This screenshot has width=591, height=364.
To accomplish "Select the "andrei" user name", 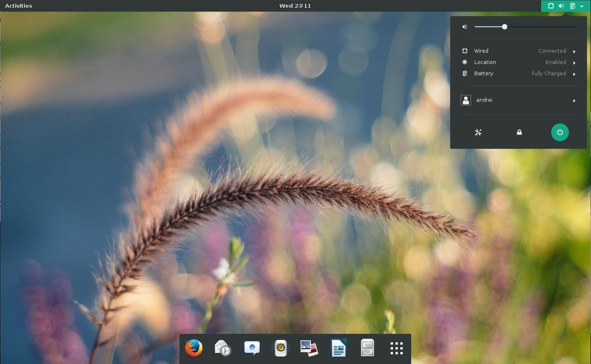I will [484, 100].
